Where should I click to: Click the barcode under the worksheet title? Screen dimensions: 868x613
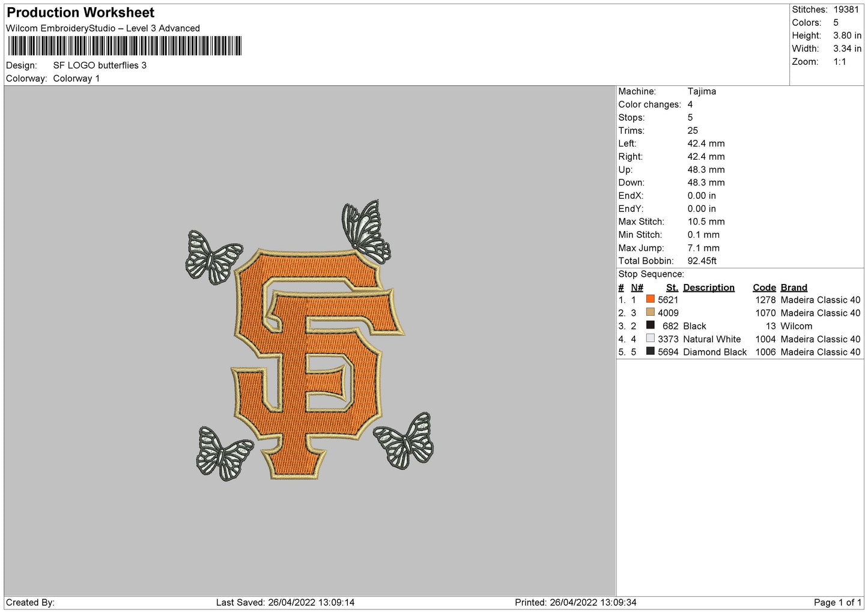[x=125, y=46]
